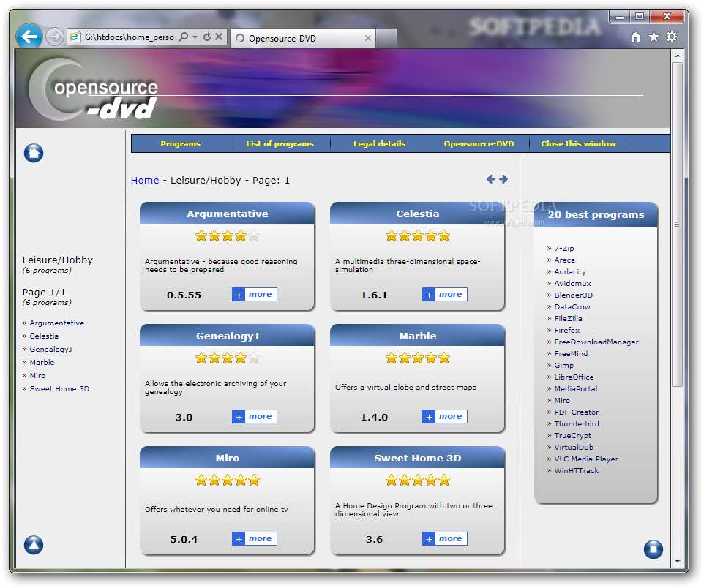This screenshot has height=588, width=704.
Task: Open PDF Creator in 20 best programs
Action: (577, 412)
